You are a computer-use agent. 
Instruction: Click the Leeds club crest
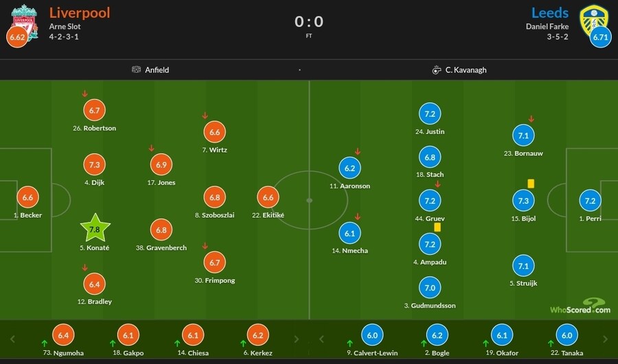click(592, 18)
